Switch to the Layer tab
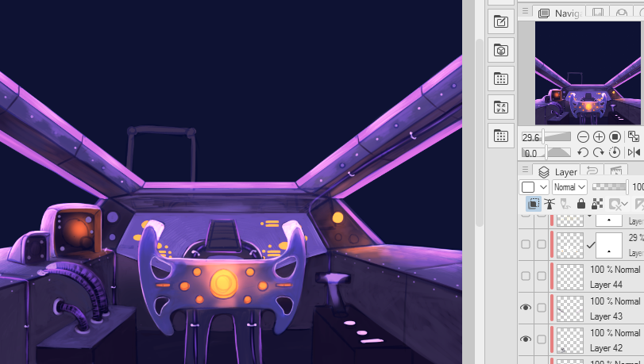644x364 pixels. (x=558, y=171)
